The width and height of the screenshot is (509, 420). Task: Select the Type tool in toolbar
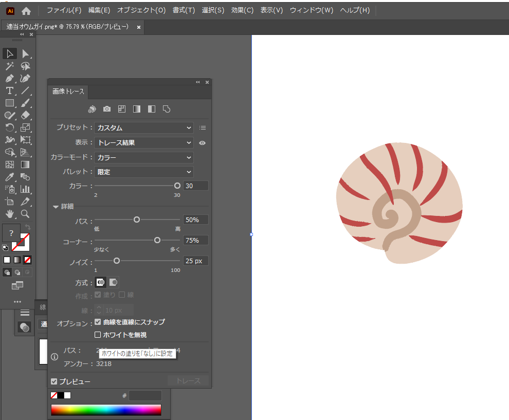click(9, 91)
